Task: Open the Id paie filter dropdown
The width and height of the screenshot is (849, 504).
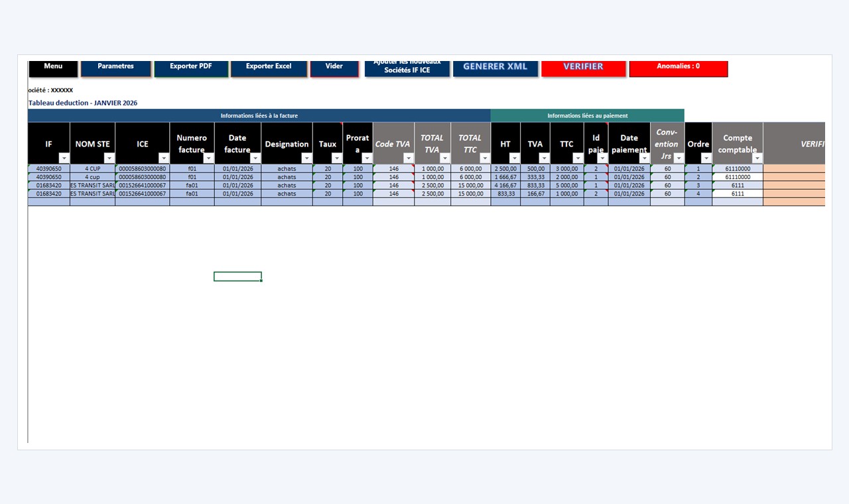Action: tap(602, 158)
